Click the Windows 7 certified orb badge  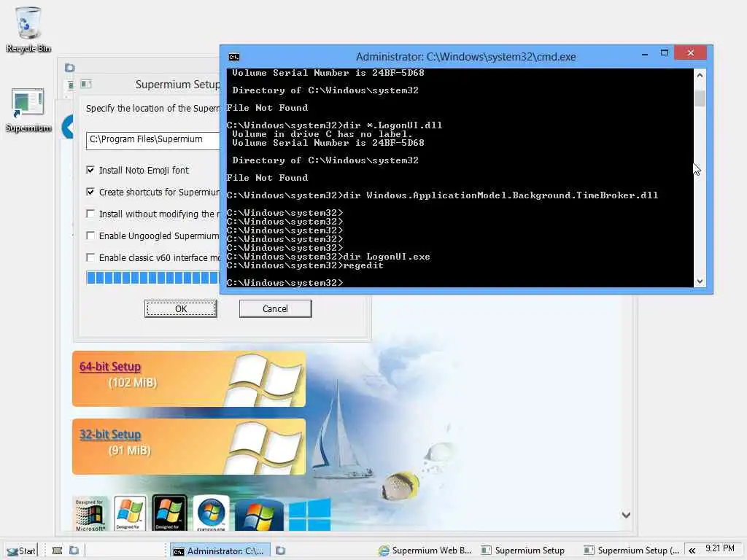(x=211, y=513)
